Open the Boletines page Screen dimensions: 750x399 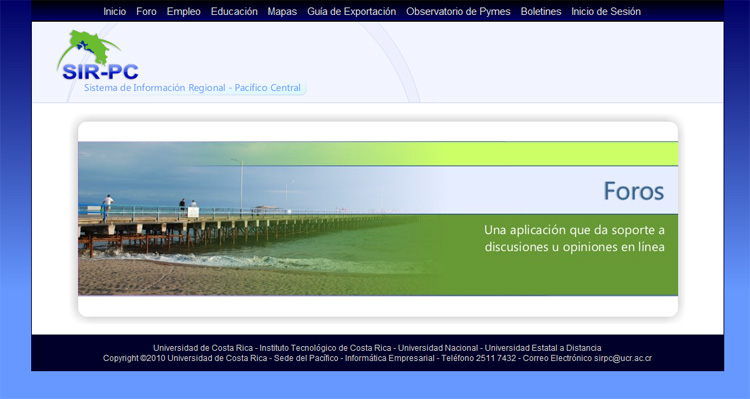541,11
